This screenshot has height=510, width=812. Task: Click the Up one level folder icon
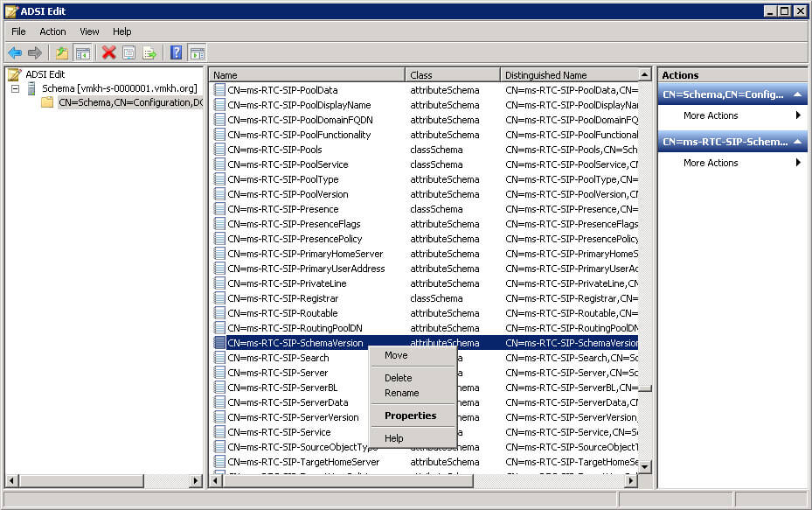tap(62, 52)
